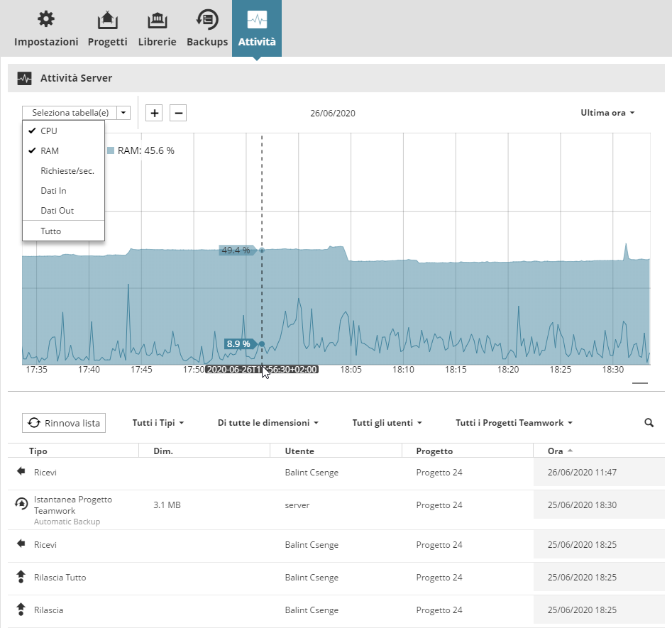Click the plus zoom-in chart button

[x=154, y=113]
